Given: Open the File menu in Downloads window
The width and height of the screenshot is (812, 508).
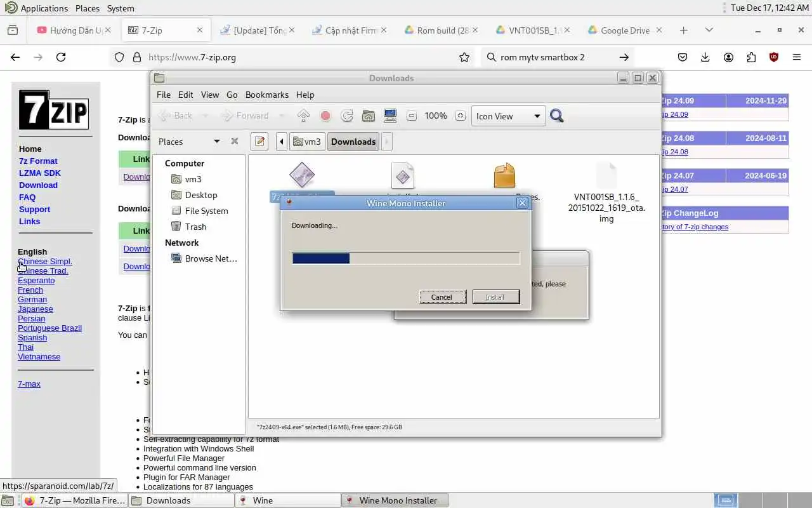Looking at the screenshot, I should (x=164, y=95).
